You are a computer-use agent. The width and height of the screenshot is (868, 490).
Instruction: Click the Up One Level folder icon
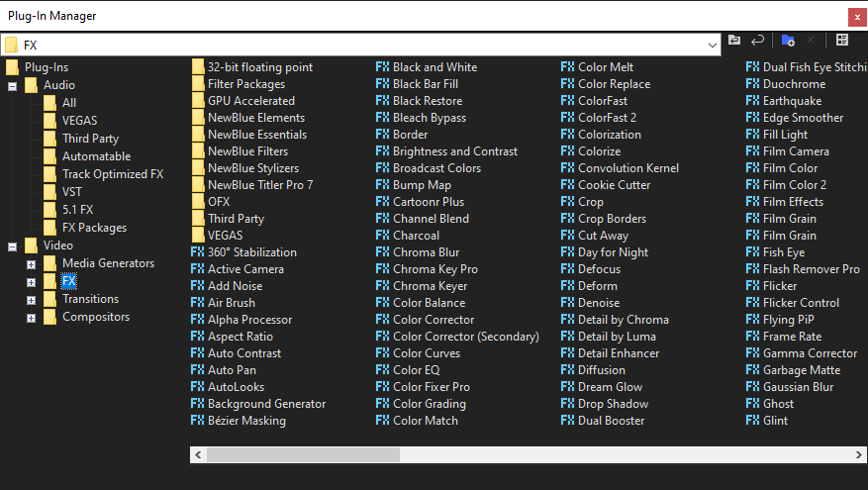(734, 41)
